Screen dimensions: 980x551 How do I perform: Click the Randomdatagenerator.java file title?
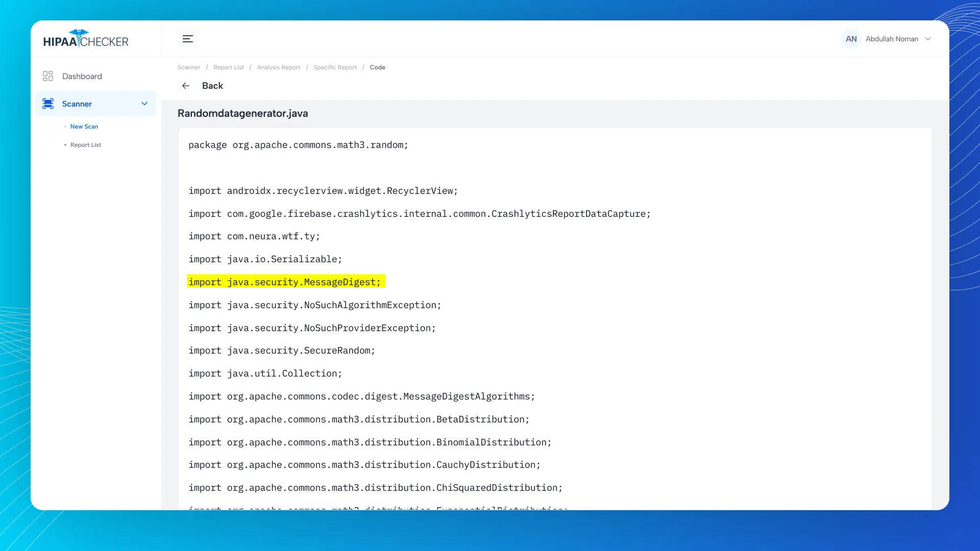point(243,113)
